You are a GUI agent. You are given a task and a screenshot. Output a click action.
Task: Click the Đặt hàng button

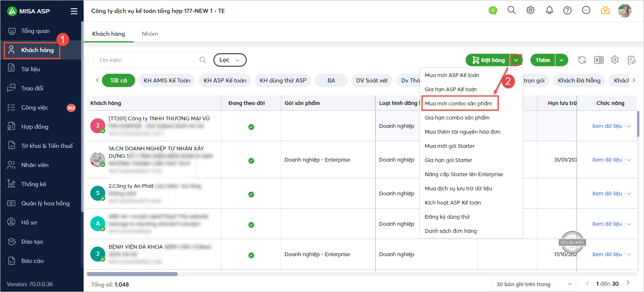pyautogui.click(x=488, y=60)
